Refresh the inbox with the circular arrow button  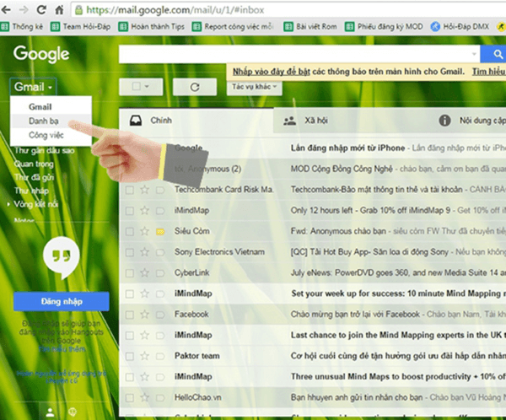(195, 87)
